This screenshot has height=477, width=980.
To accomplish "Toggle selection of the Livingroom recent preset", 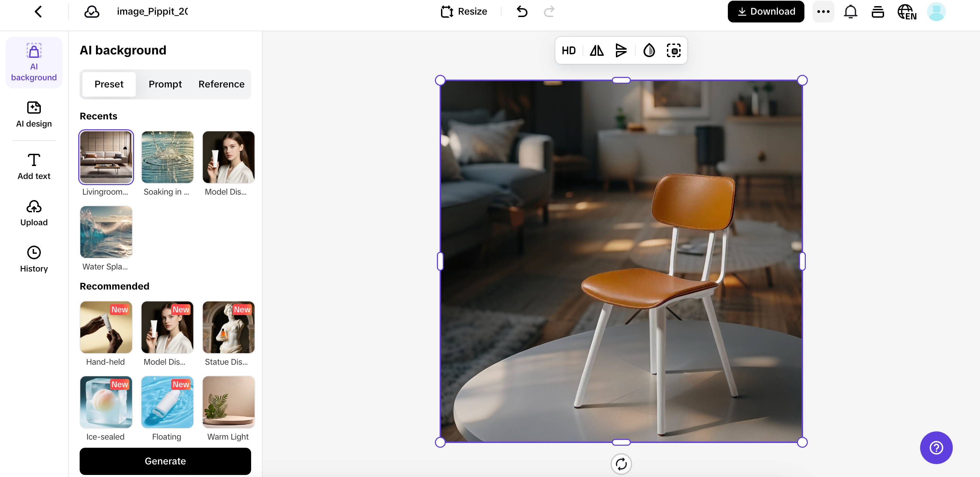I will click(x=106, y=157).
